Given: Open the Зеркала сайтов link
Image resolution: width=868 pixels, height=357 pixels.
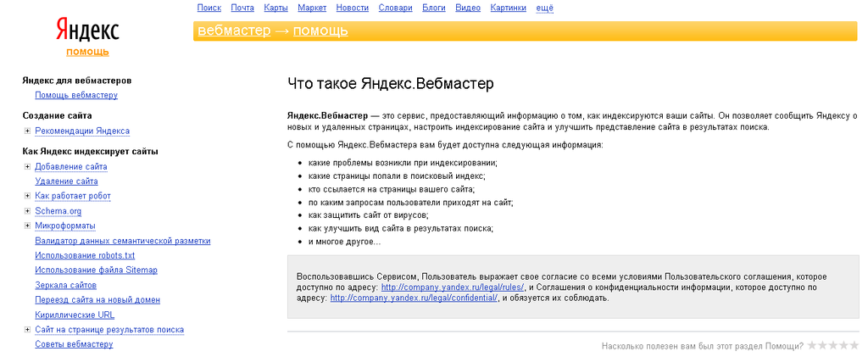Looking at the screenshot, I should (66, 285).
